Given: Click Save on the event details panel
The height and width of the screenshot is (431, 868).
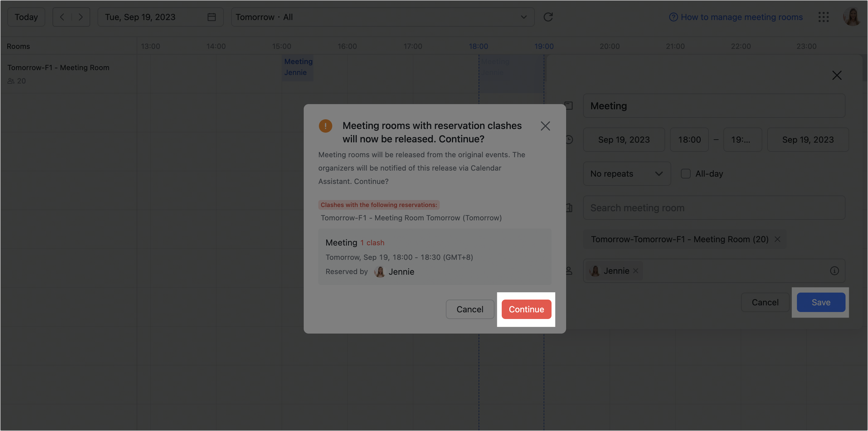Looking at the screenshot, I should pos(821,302).
